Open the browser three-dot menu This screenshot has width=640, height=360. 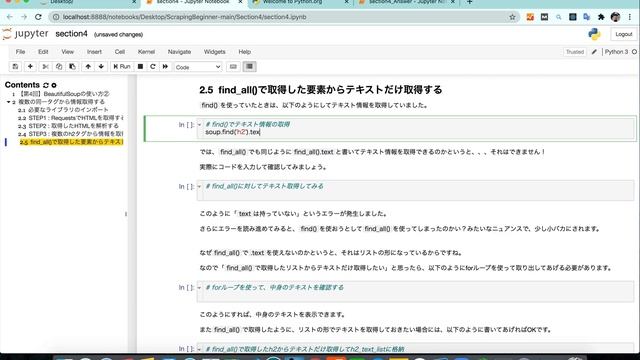click(x=630, y=17)
